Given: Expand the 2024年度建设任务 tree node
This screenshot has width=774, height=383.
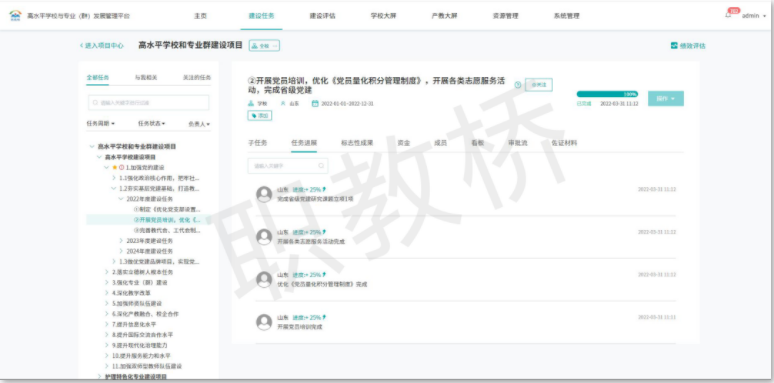Looking at the screenshot, I should (x=121, y=251).
